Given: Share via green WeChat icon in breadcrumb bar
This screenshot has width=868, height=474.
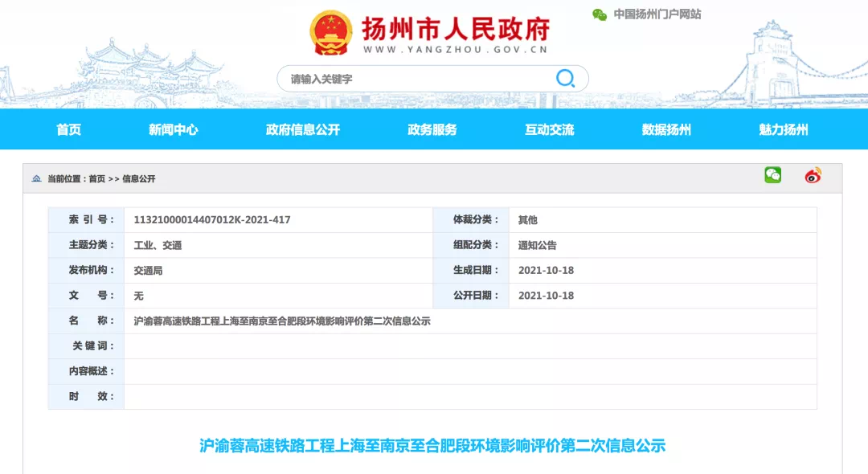Looking at the screenshot, I should click(773, 175).
